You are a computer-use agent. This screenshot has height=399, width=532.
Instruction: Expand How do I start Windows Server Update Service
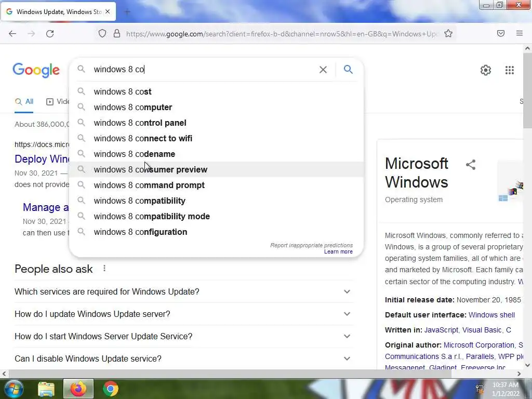[x=184, y=337]
